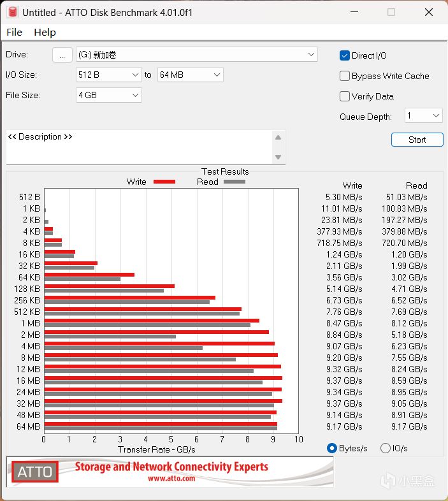Click the 3.02 GB/s read value
Screen dimensions: 448x501
coord(409,277)
